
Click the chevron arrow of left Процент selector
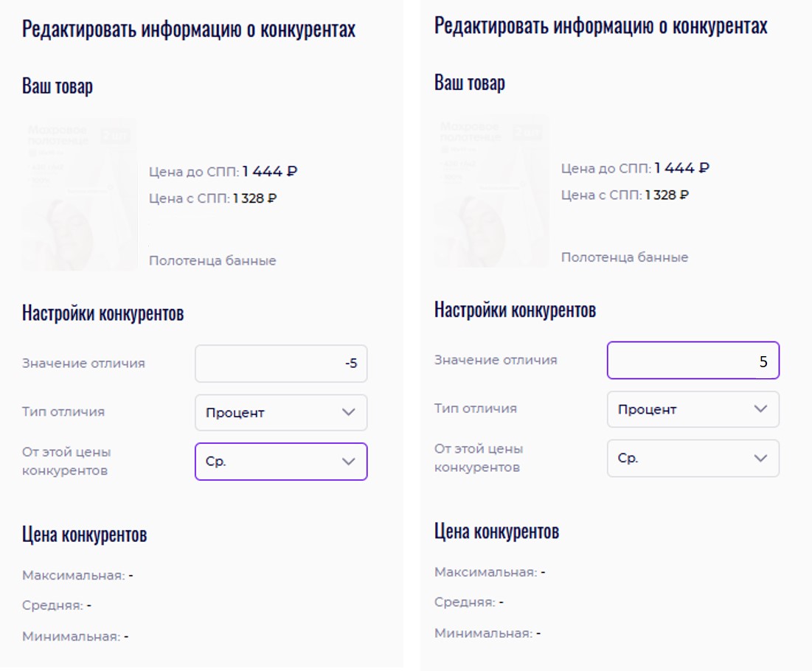[x=349, y=413]
